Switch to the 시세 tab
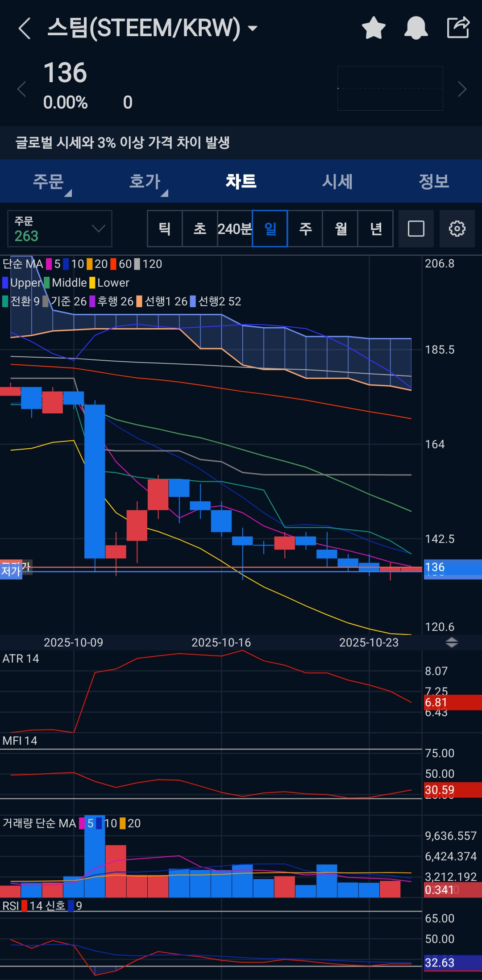Screen dimensions: 482x980 337,181
